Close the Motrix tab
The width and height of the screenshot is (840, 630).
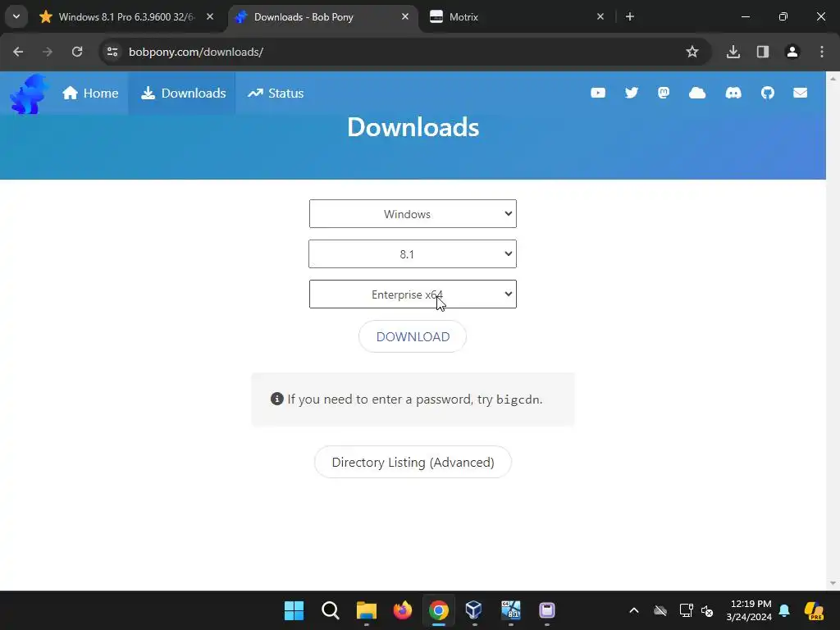click(600, 16)
